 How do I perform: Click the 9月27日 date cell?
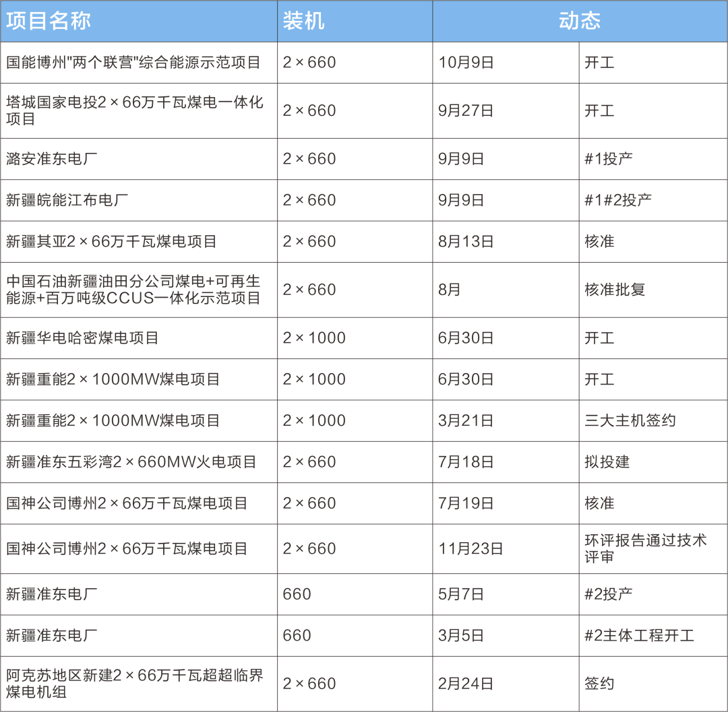coord(506,111)
